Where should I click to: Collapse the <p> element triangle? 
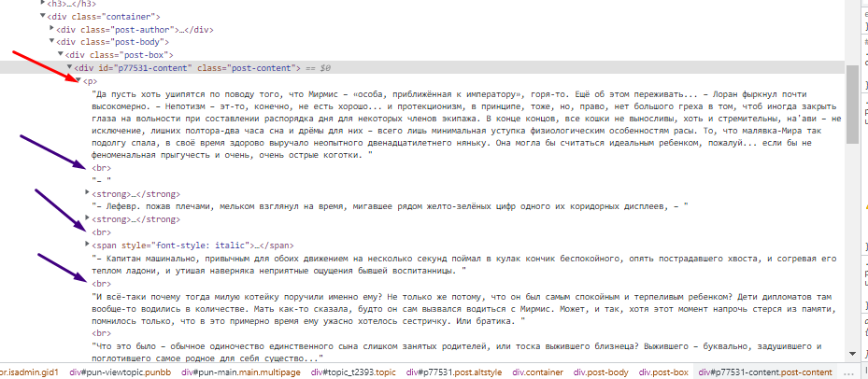[78, 81]
